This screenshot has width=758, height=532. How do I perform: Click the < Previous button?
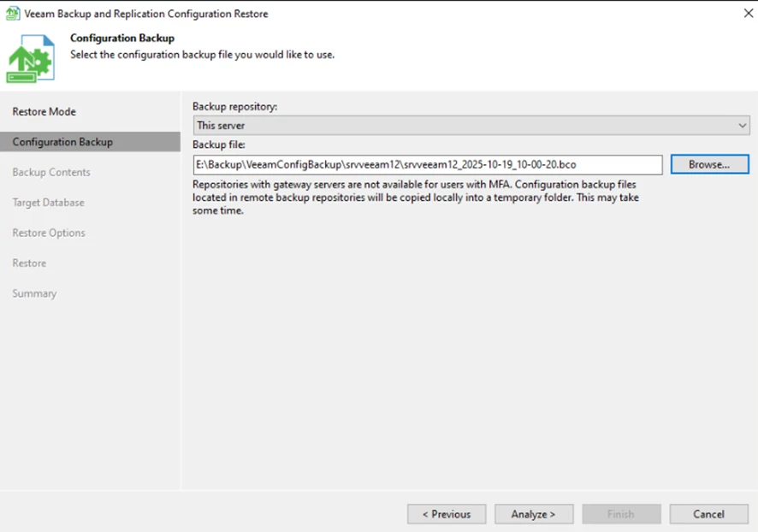click(447, 514)
